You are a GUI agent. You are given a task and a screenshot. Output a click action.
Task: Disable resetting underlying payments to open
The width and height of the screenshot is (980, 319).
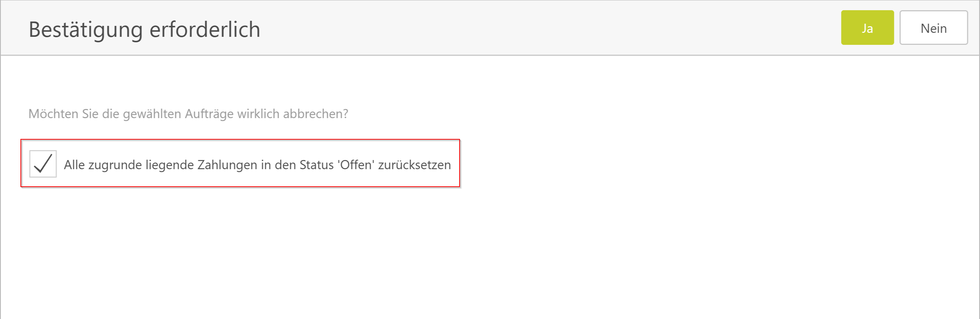click(x=43, y=164)
